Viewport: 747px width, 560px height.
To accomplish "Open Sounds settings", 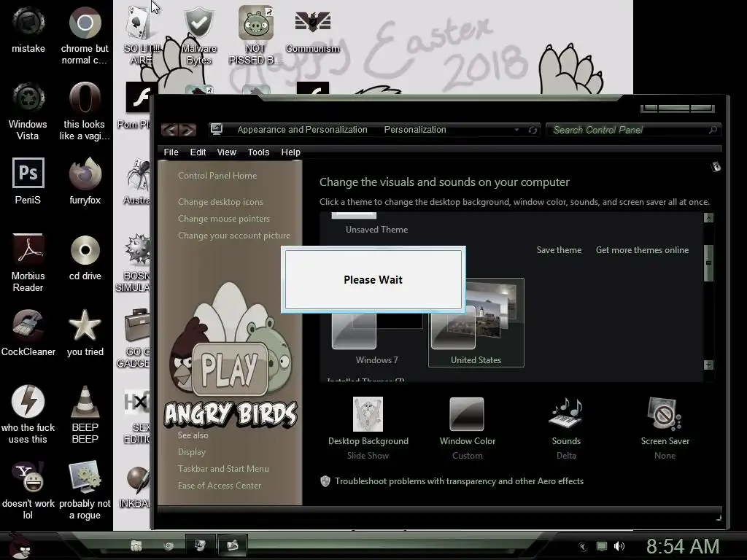I will [566, 428].
